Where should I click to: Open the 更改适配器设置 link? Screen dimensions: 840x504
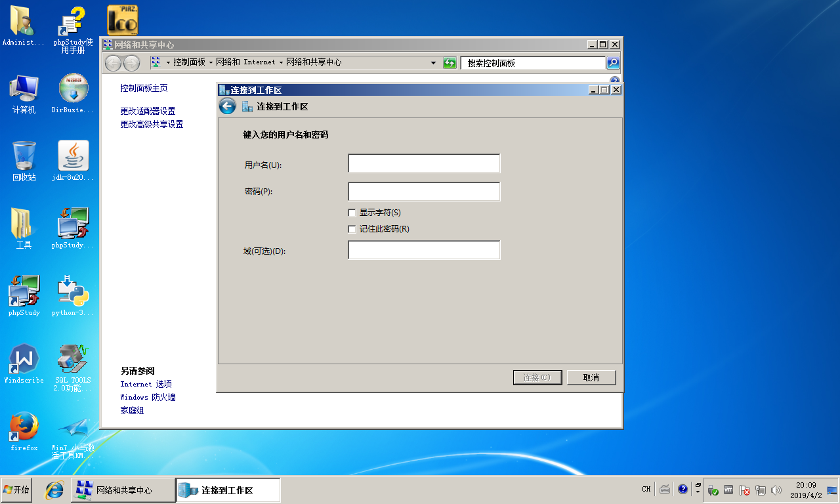tap(148, 111)
